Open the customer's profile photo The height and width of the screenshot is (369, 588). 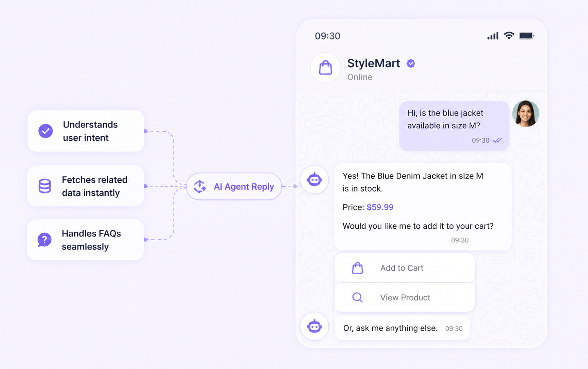click(526, 114)
